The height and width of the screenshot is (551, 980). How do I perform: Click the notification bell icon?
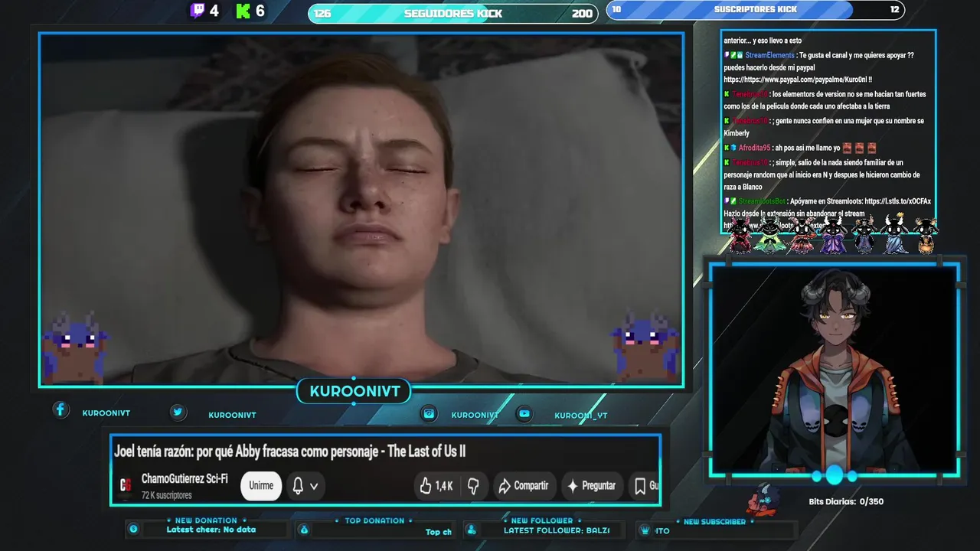pyautogui.click(x=298, y=485)
